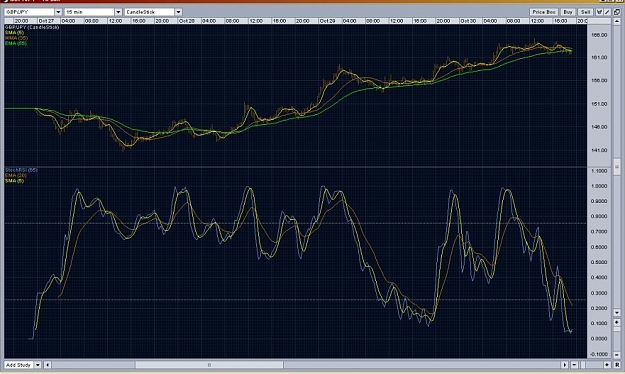
Task: Click the horizontal scrollbar thumb
Action: [209, 365]
